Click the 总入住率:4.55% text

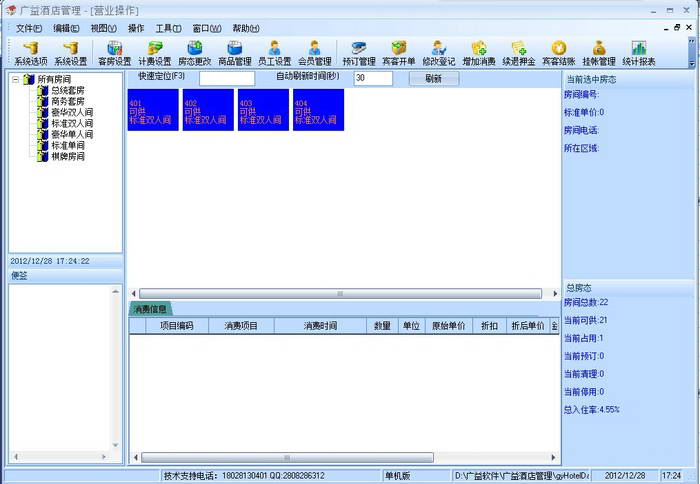[592, 410]
